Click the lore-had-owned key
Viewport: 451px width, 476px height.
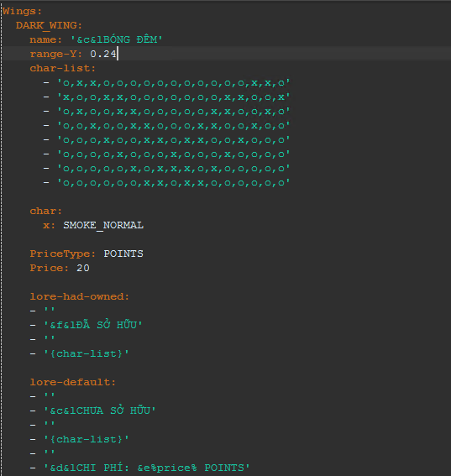[80, 296]
